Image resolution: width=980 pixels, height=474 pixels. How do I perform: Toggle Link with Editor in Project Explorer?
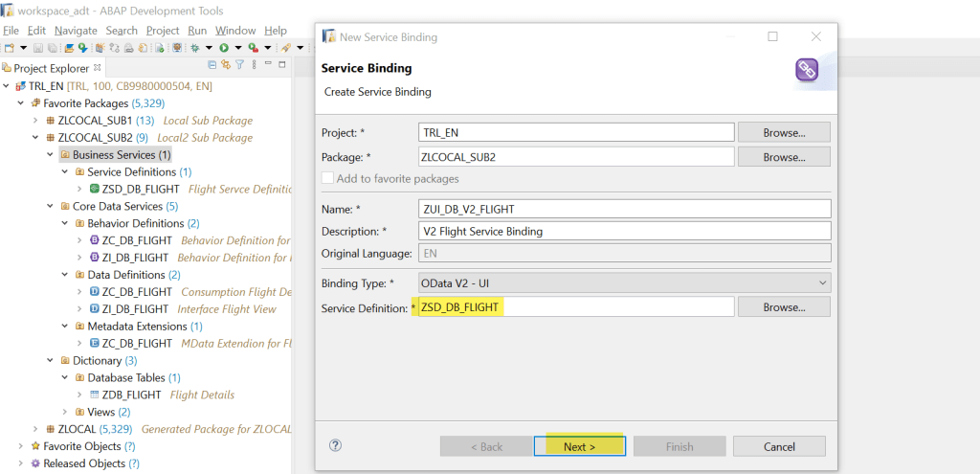click(226, 65)
